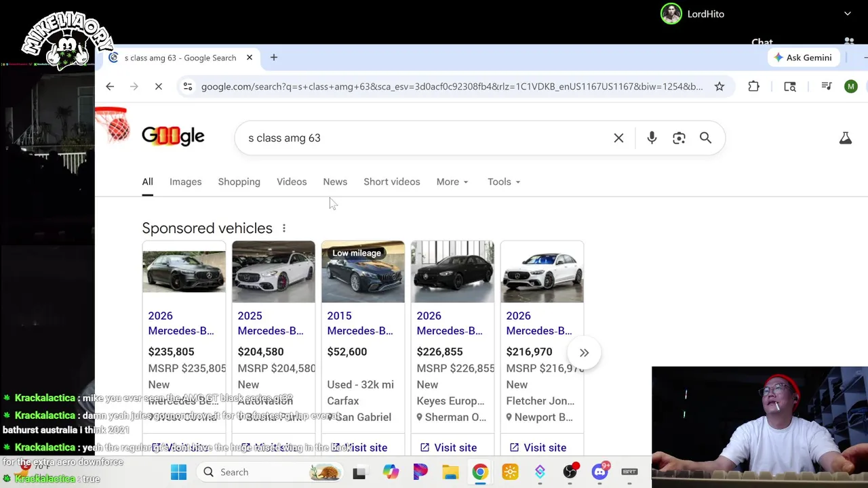Expand the LordHito chevron dropdown
This screenshot has width=868, height=488.
click(848, 14)
